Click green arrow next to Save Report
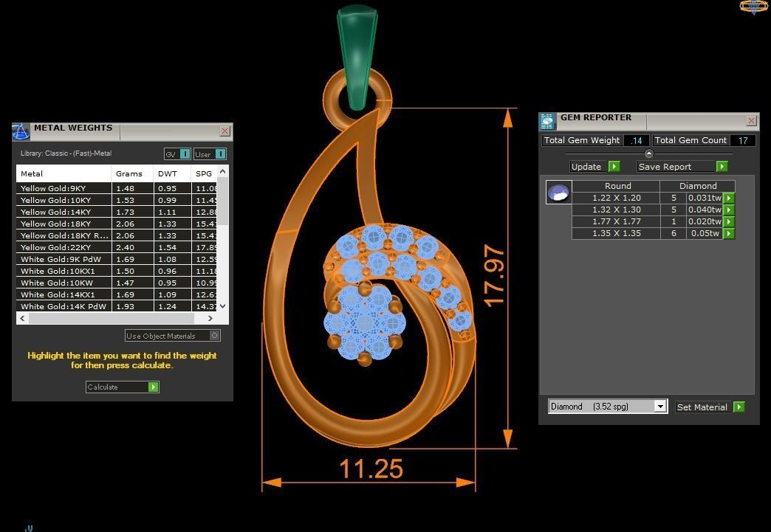The width and height of the screenshot is (771, 532). 722,167
